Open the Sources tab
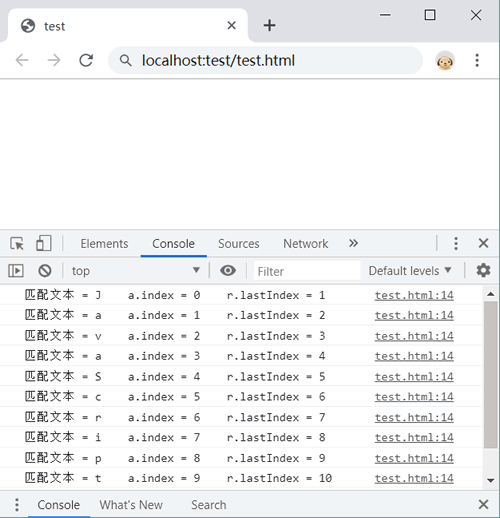 239,244
